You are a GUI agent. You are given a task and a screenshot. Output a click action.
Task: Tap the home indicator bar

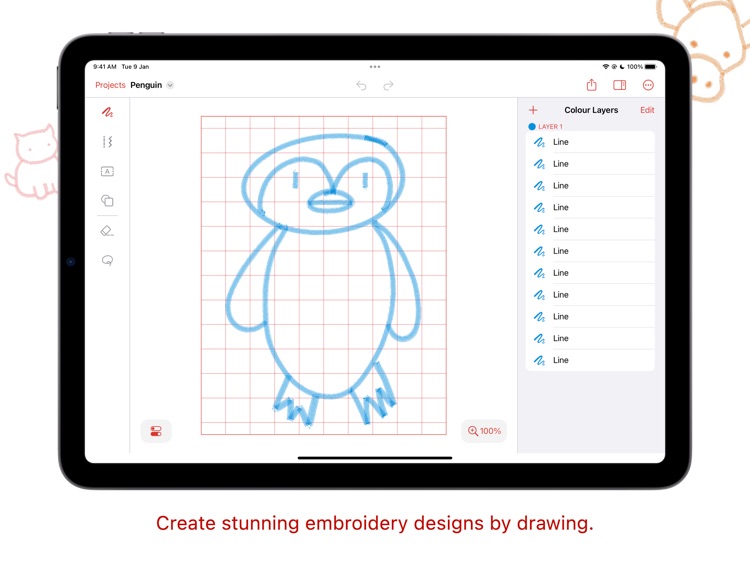(375, 458)
